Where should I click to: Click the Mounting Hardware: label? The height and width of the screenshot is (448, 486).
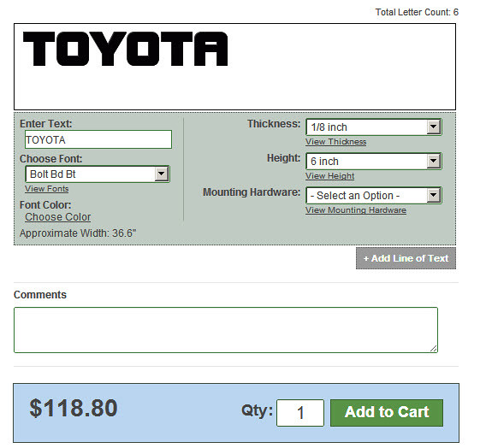click(x=252, y=192)
